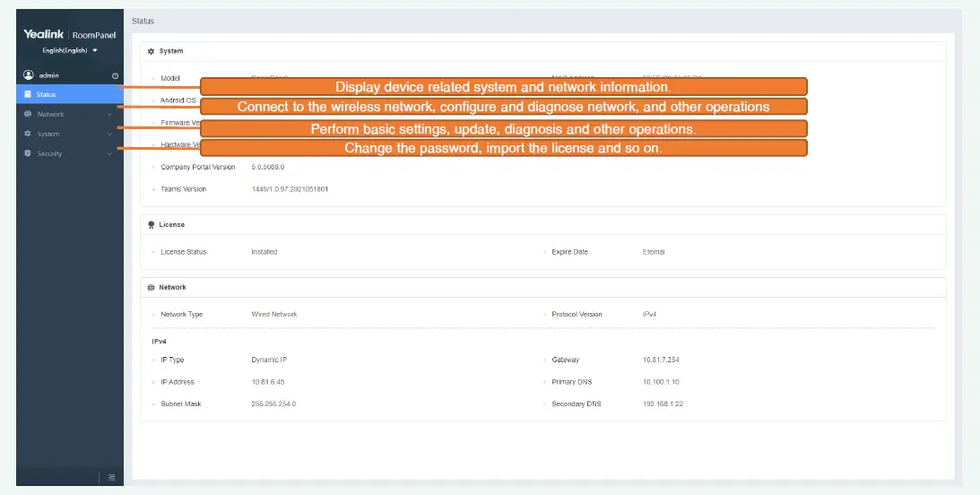
Task: Click the Security shield icon in sidebar
Action: coord(28,153)
